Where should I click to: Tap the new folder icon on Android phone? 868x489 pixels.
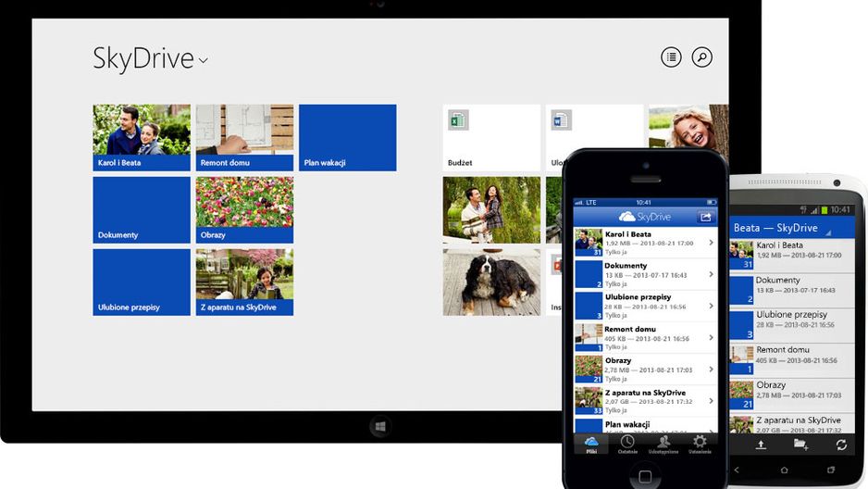[800, 445]
